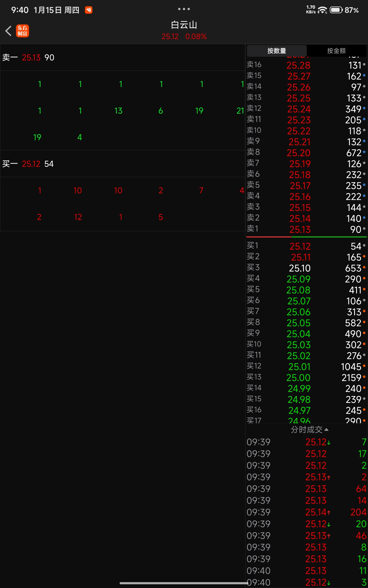
Task: Tap the back arrow
Action: click(8, 31)
